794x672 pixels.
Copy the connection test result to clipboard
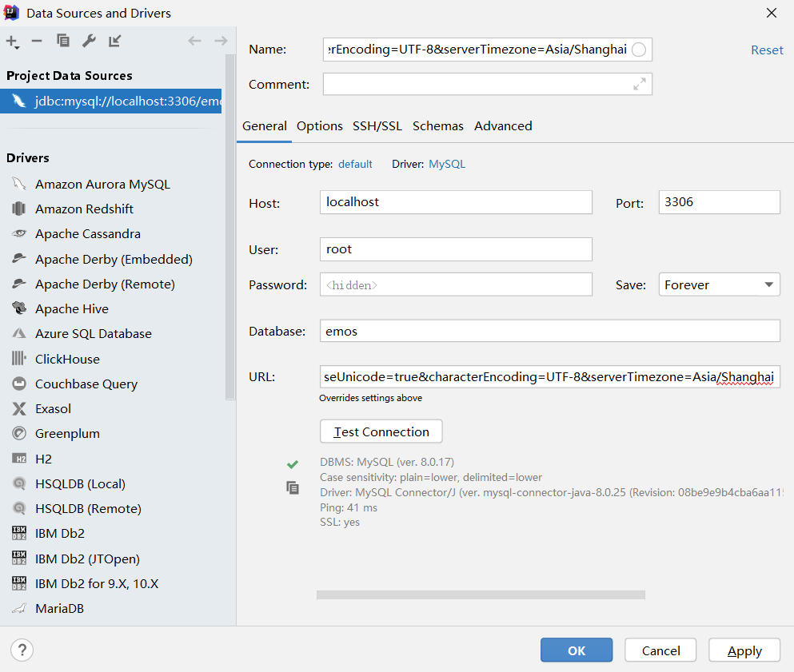coord(293,487)
